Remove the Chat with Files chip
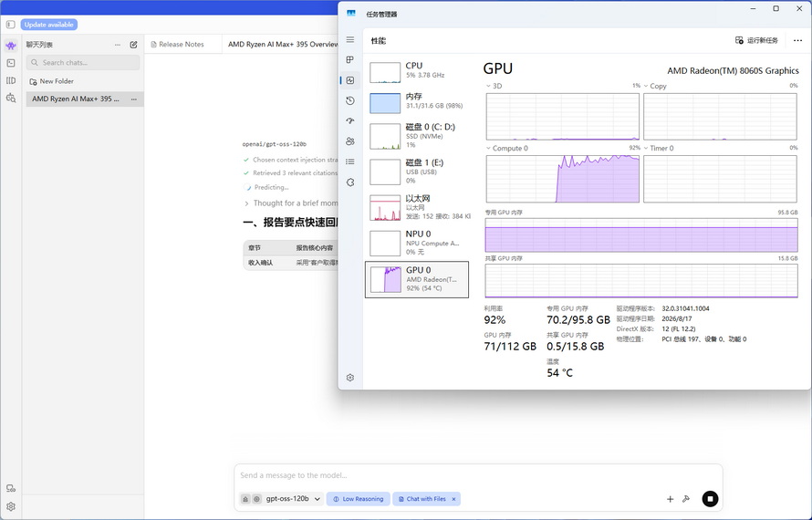This screenshot has height=520, width=812. 453,499
